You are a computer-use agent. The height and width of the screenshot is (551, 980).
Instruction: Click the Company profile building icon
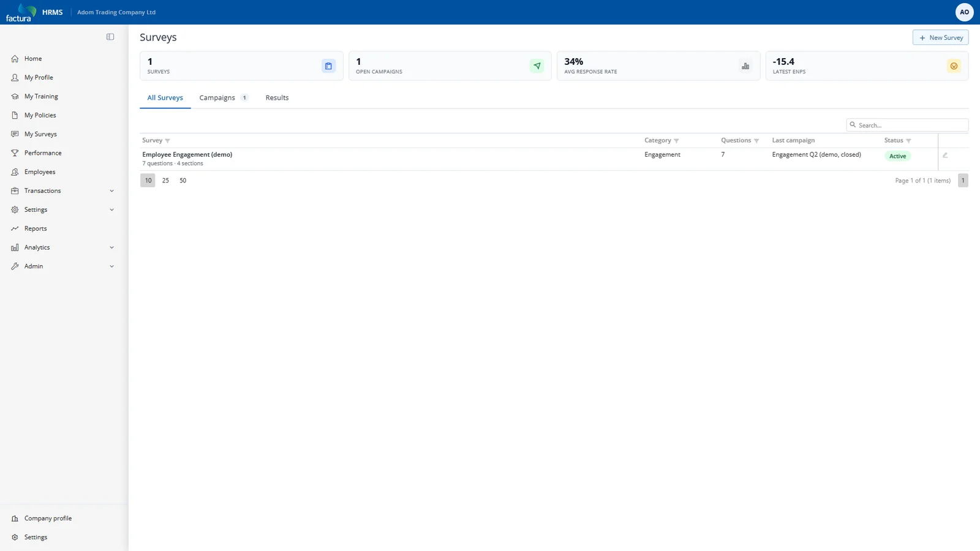coord(15,519)
